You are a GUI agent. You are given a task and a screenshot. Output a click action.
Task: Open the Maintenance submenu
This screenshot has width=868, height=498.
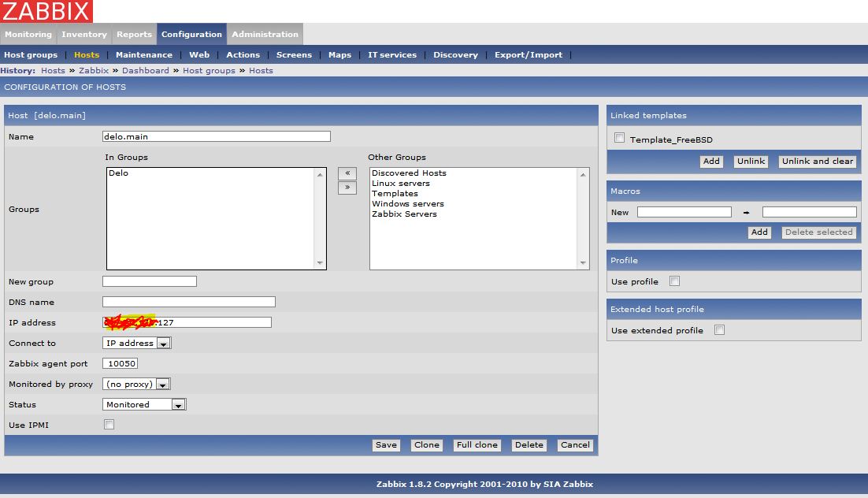click(144, 55)
